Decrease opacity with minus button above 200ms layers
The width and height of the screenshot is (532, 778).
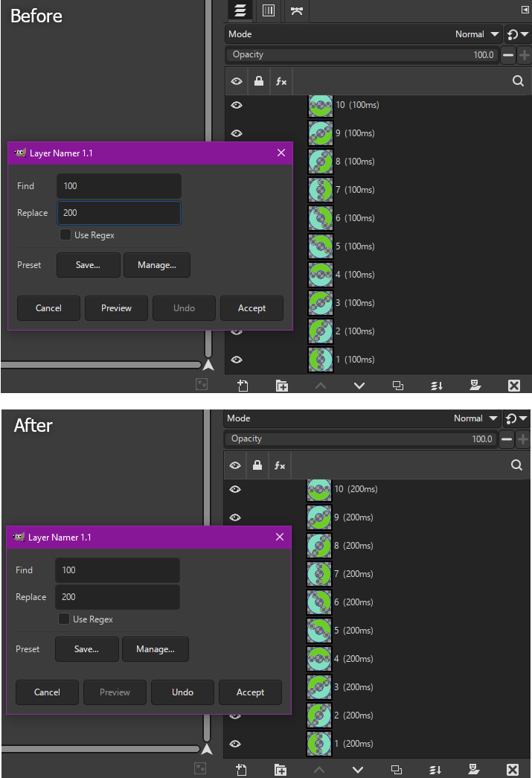[506, 439]
